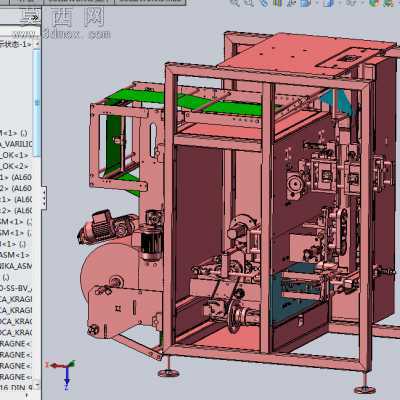Select the tree row containing '16 DIN 9'
The width and height of the screenshot is (400, 400).
(16, 388)
